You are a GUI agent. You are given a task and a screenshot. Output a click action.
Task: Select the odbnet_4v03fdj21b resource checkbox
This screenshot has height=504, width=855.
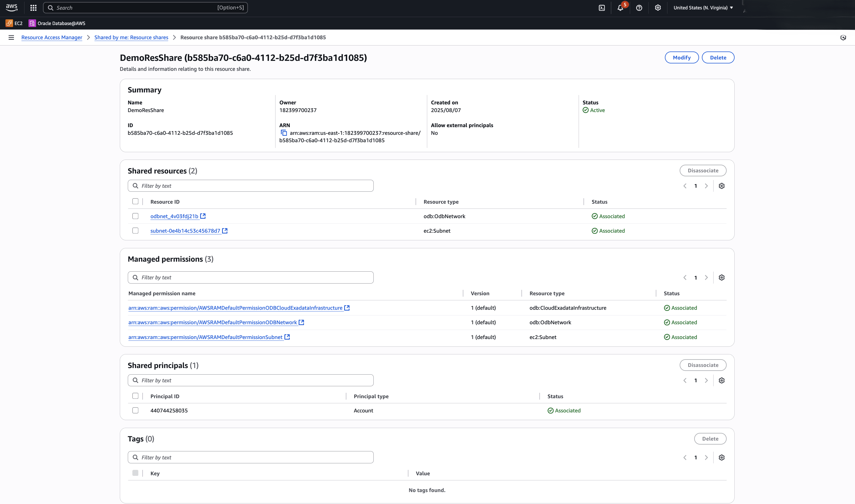(135, 216)
